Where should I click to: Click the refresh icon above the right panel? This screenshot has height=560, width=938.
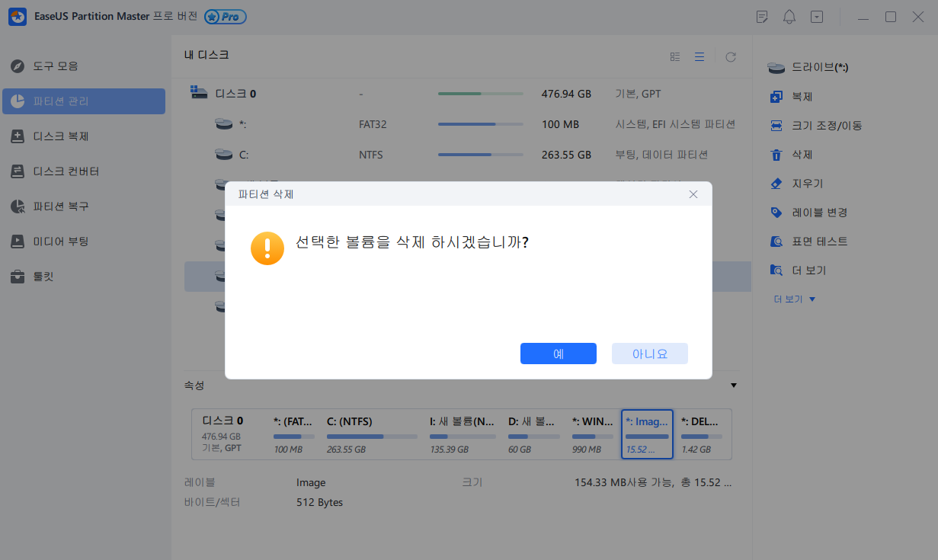click(x=730, y=56)
